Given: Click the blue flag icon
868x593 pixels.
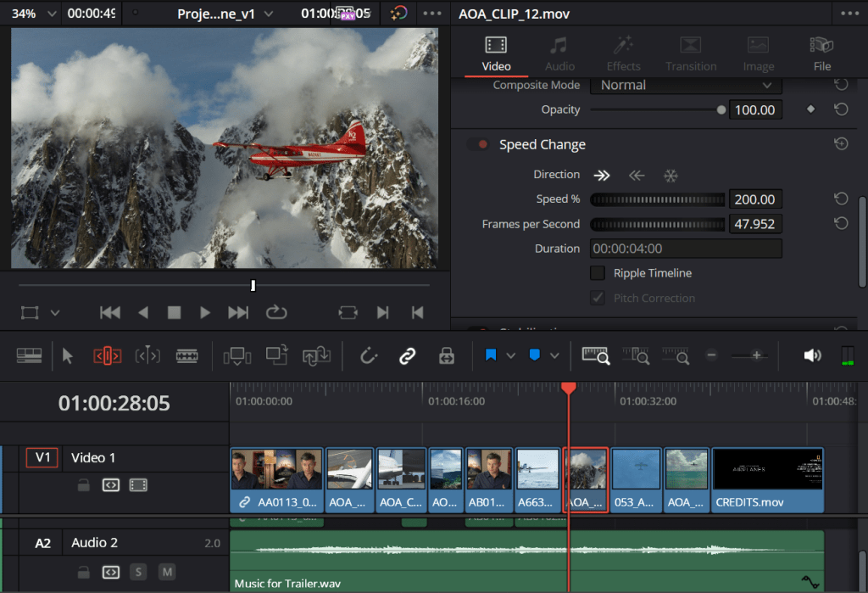Looking at the screenshot, I should click(491, 356).
